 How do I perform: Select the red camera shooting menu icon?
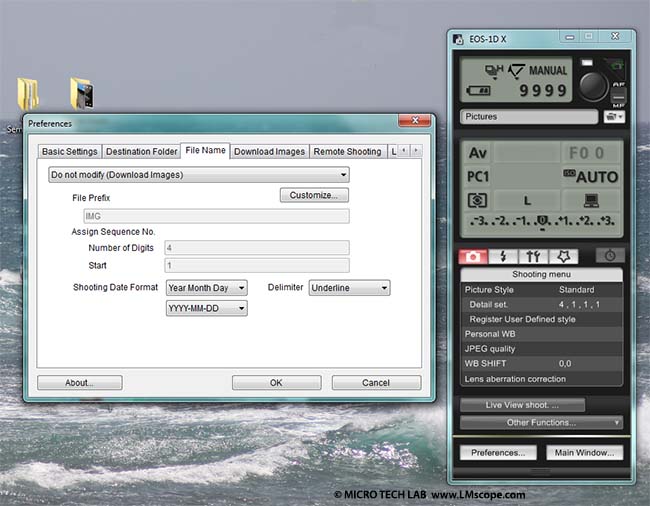point(474,256)
